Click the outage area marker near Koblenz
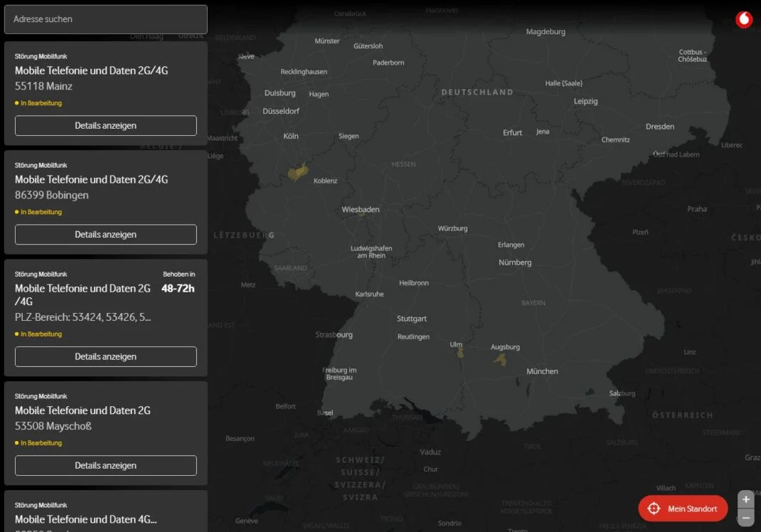Image resolution: width=761 pixels, height=532 pixels. point(297,172)
